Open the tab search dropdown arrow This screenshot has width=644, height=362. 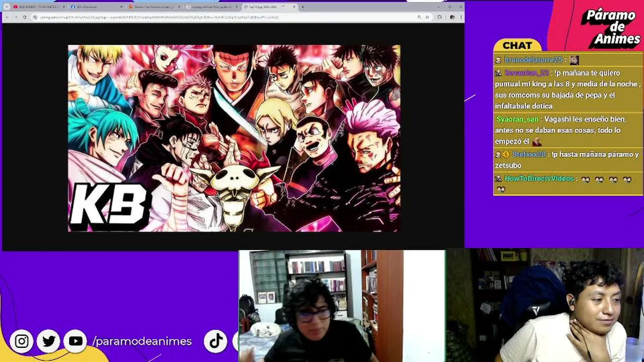point(7,7)
